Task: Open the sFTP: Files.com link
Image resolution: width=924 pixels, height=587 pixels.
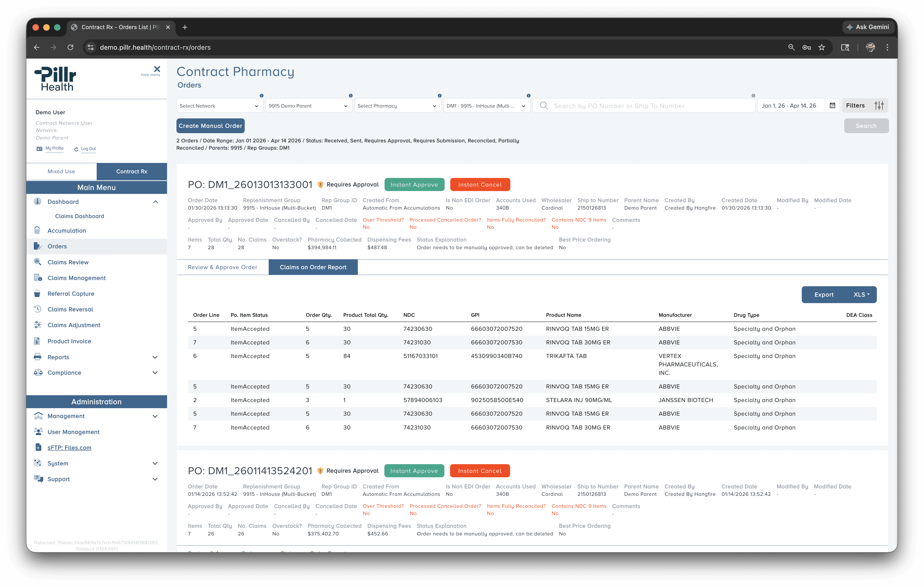Action: pyautogui.click(x=69, y=448)
